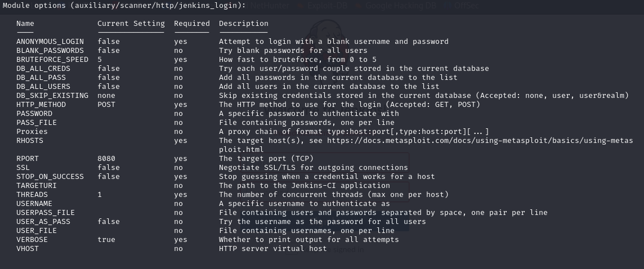Click the Current Setting column header
Image resolution: width=644 pixels, height=269 pixels.
(x=131, y=24)
